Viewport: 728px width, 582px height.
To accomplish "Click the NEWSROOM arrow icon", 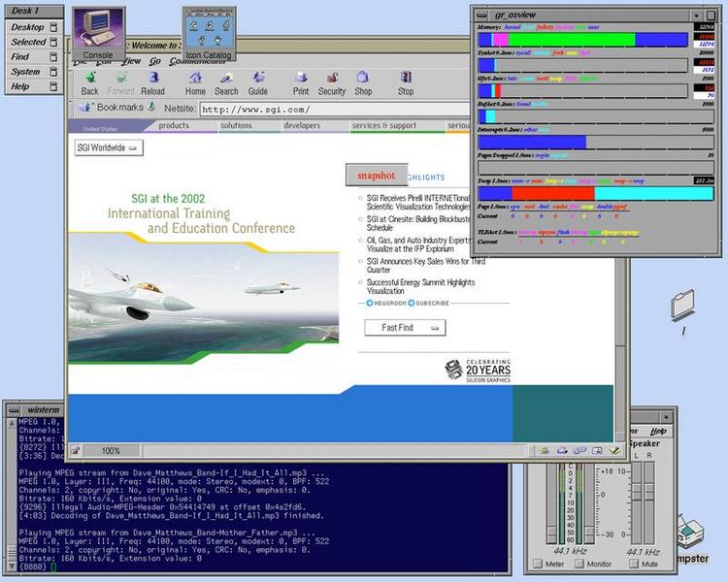I will point(370,303).
